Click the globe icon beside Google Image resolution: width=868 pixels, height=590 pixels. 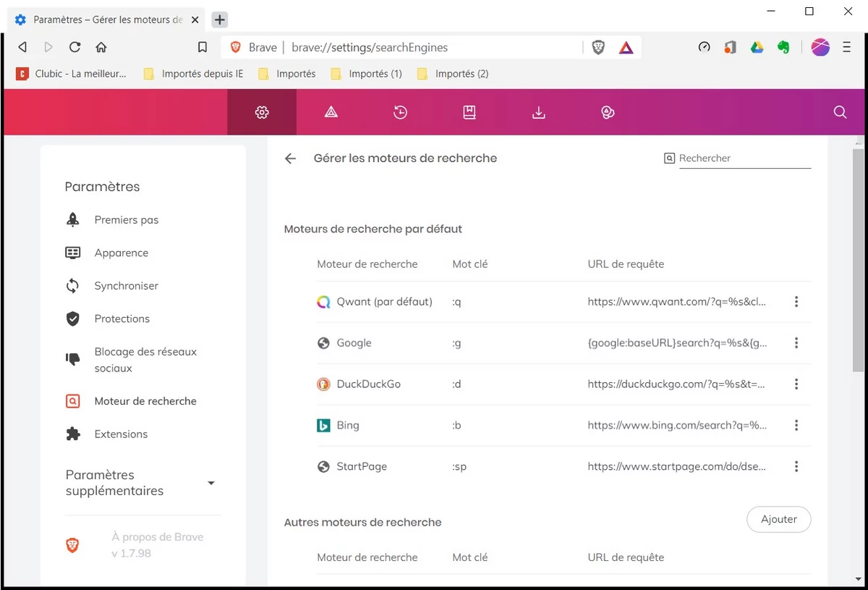pyautogui.click(x=323, y=343)
